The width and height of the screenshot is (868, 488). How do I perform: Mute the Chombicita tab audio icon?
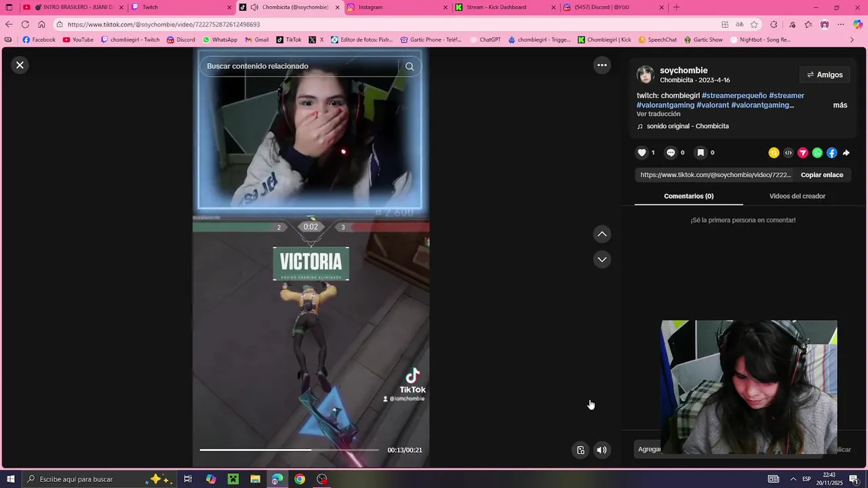(254, 7)
